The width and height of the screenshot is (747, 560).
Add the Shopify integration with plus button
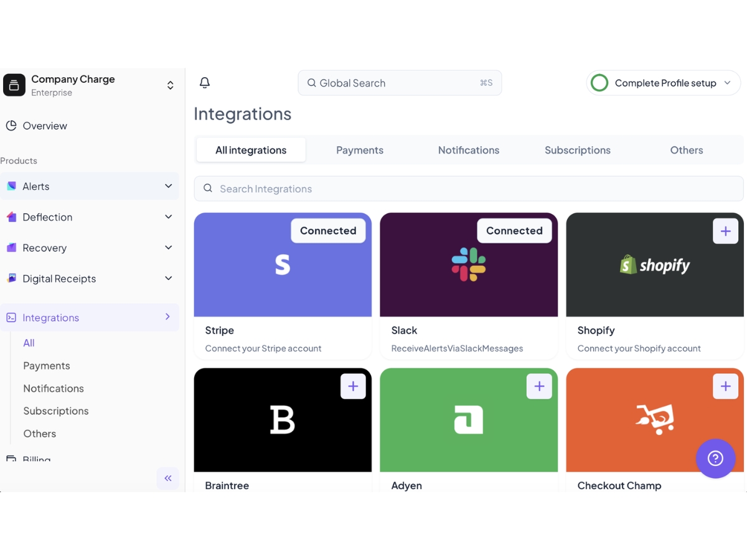(x=725, y=231)
